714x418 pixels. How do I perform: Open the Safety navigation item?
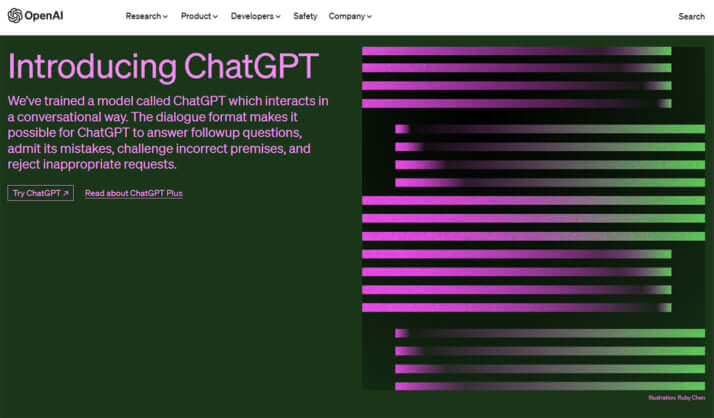point(305,16)
